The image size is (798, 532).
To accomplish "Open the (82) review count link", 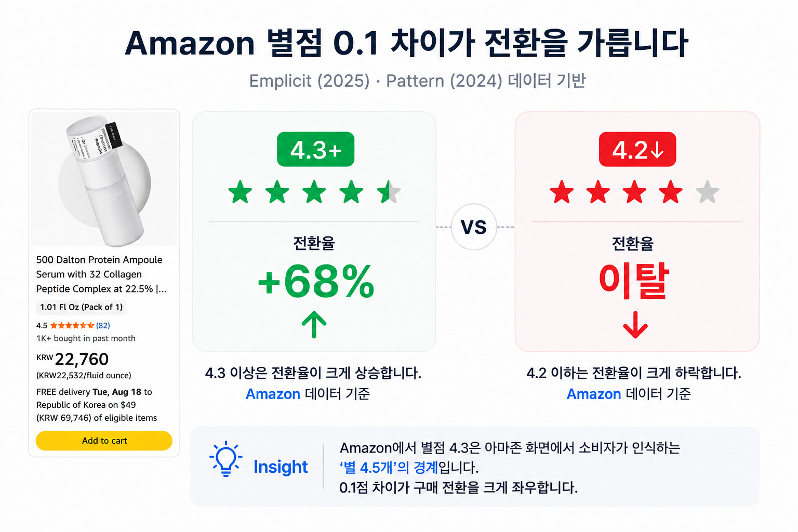I will 103,326.
